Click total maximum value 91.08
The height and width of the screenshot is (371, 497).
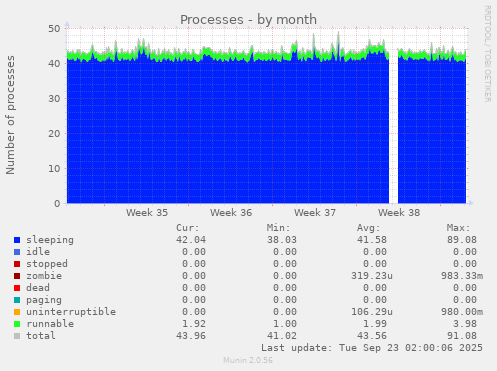[x=462, y=336]
